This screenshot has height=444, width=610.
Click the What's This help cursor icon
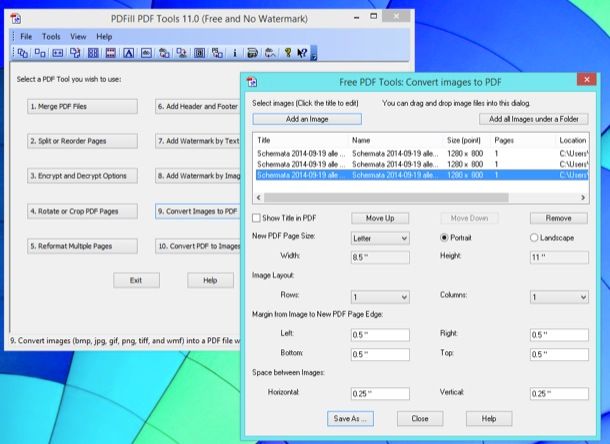click(x=302, y=53)
